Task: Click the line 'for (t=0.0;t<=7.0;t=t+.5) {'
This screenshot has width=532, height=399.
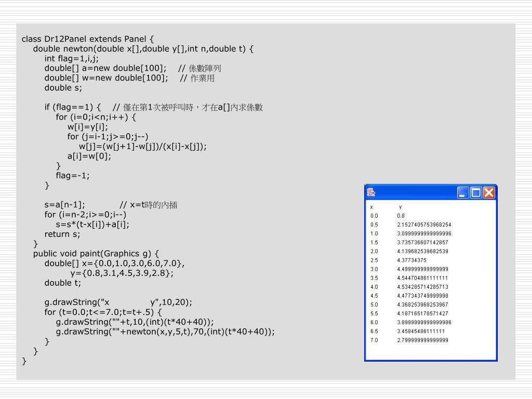Action: coord(103,312)
